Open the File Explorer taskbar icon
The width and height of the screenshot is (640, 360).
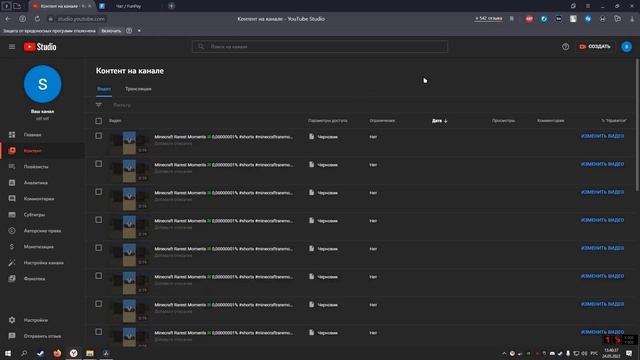pyautogui.click(x=90, y=353)
